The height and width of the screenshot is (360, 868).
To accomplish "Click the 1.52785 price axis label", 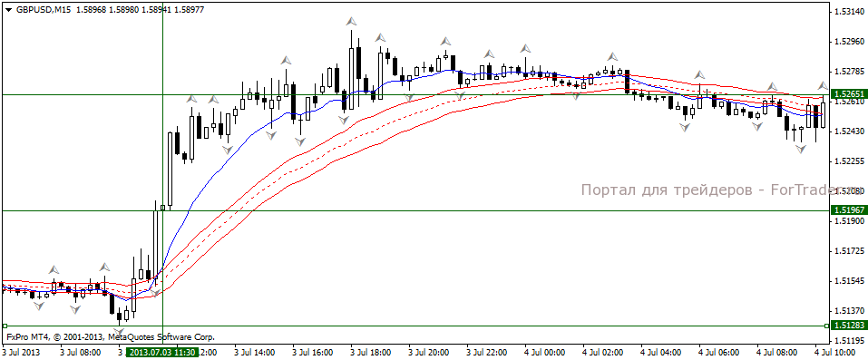I will coord(850,72).
